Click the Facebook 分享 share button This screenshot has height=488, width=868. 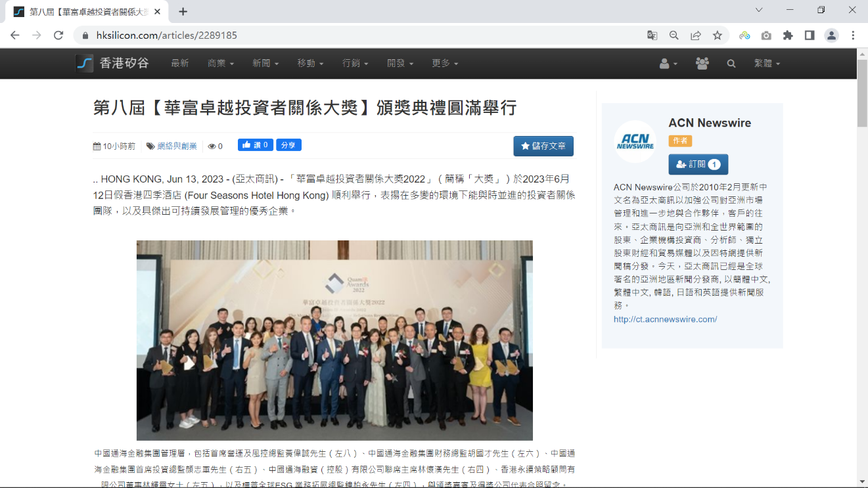pos(288,145)
